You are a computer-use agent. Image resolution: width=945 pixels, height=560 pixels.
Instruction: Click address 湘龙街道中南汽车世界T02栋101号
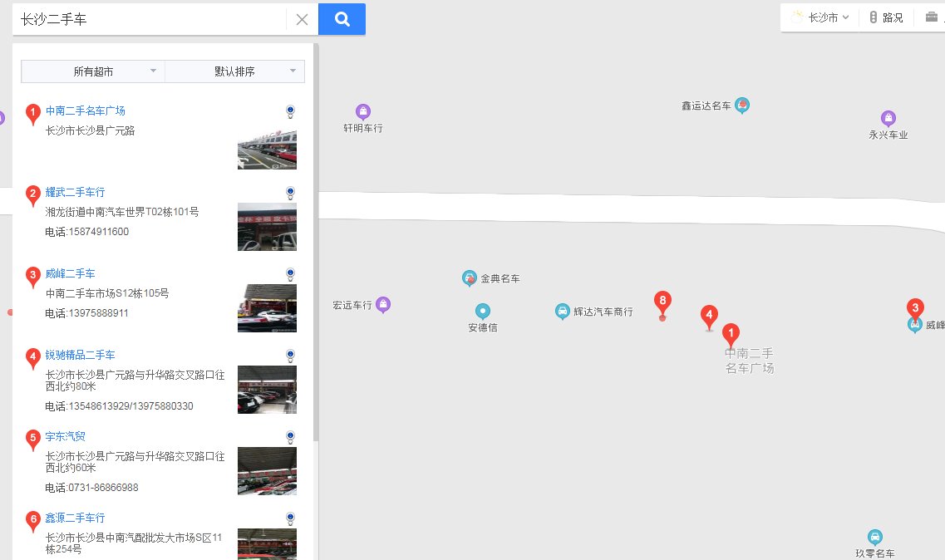point(122,212)
